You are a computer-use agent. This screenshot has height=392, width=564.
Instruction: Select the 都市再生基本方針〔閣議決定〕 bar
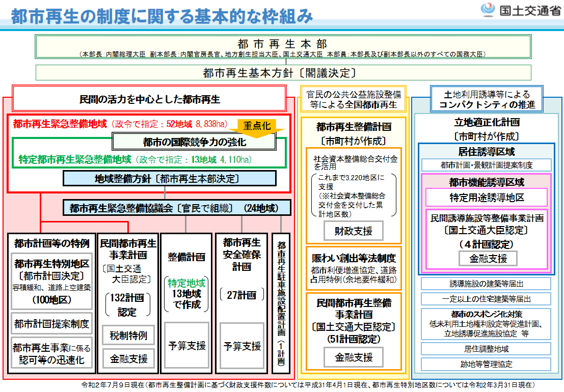click(282, 72)
